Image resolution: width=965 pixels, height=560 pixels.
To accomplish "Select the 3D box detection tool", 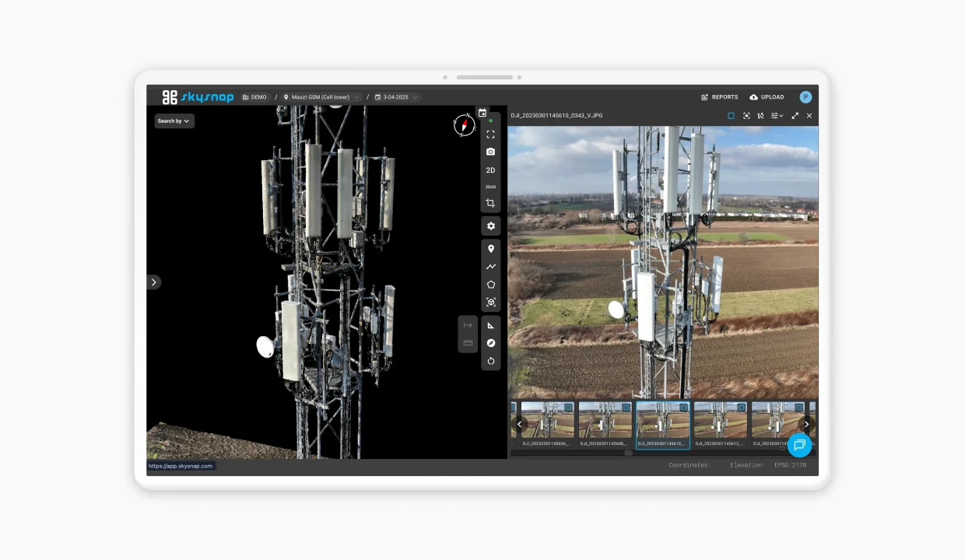I will pos(490,303).
